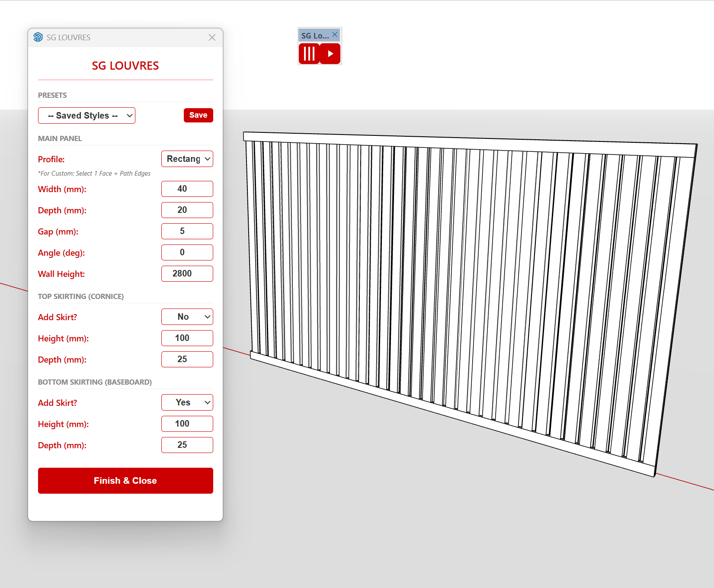The image size is (714, 588).
Task: Open the Saved Styles preset dropdown
Action: click(86, 116)
